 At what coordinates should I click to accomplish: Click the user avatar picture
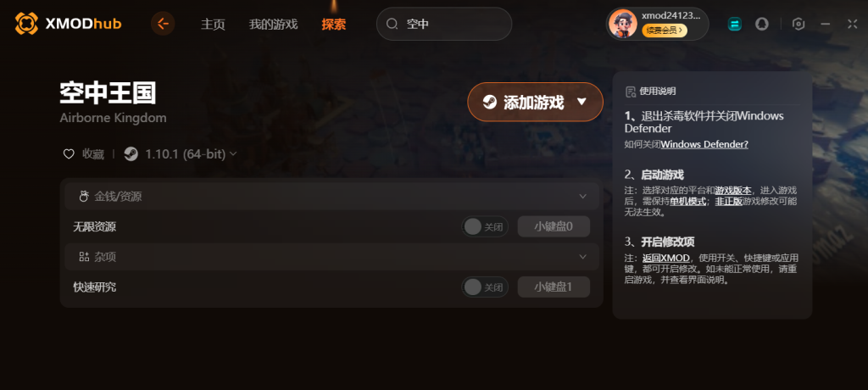point(623,24)
